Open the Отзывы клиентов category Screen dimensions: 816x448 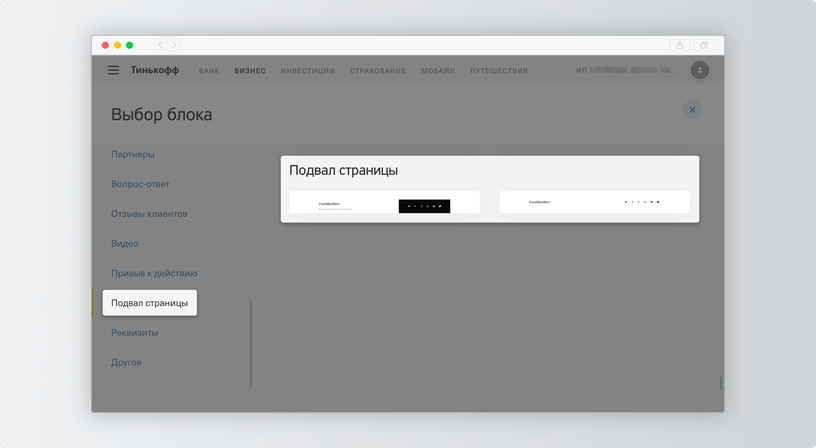(x=149, y=214)
